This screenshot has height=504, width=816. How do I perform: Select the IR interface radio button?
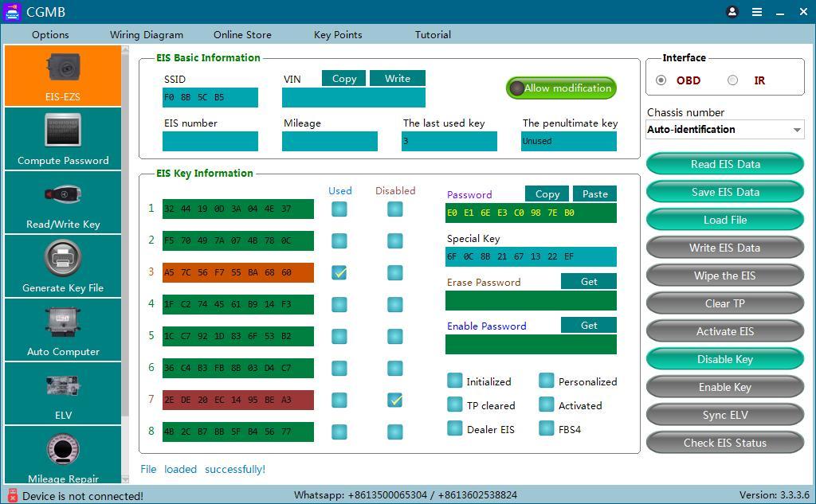point(733,80)
